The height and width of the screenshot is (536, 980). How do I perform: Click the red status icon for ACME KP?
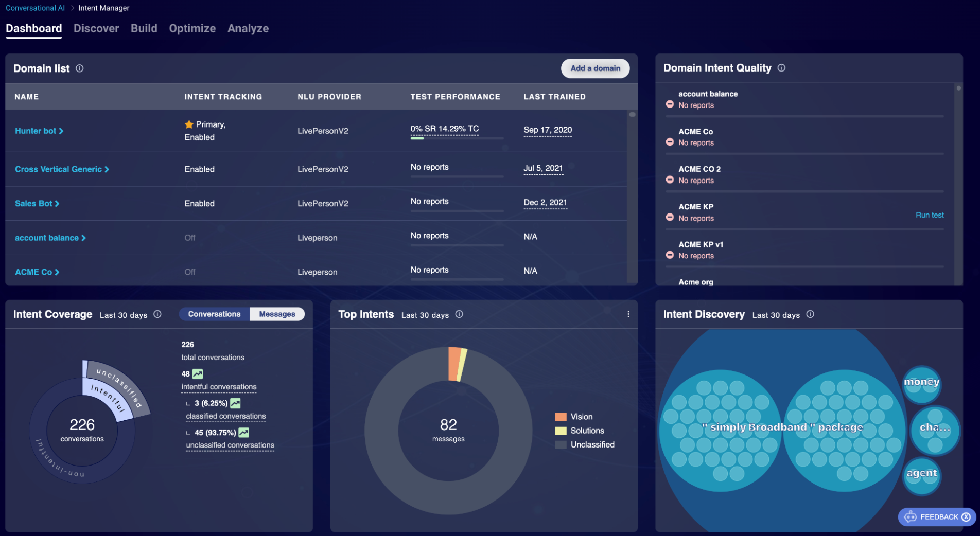tap(670, 217)
